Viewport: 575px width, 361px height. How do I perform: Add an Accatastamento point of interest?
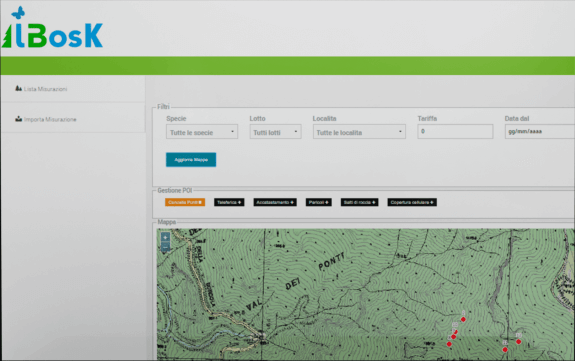[275, 202]
